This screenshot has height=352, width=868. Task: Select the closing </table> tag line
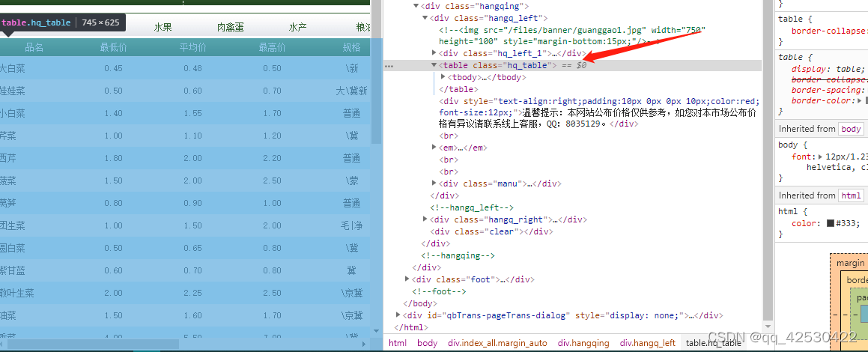[x=457, y=89]
